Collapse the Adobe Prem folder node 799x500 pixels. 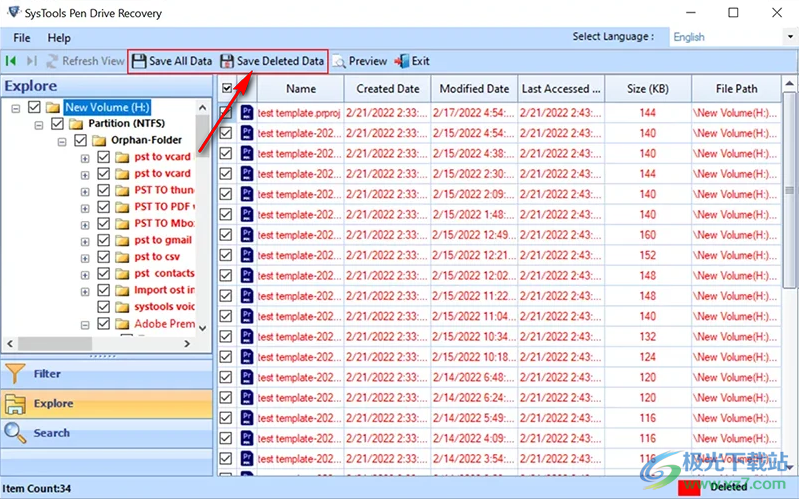click(x=85, y=325)
